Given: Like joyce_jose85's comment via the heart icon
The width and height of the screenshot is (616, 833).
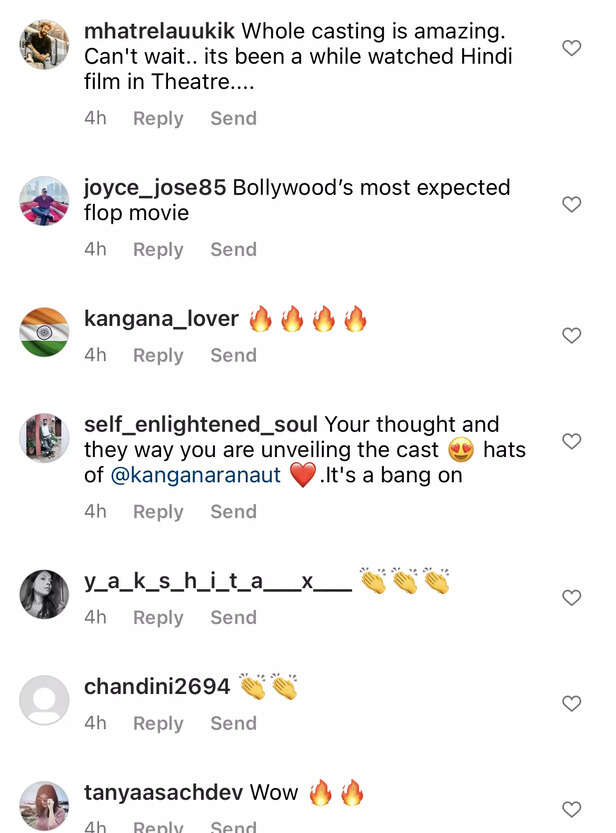Looking at the screenshot, I should [x=571, y=204].
